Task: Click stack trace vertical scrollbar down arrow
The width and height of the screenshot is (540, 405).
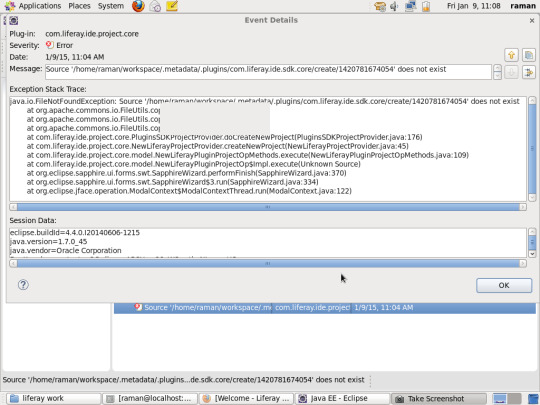Action: [x=532, y=198]
